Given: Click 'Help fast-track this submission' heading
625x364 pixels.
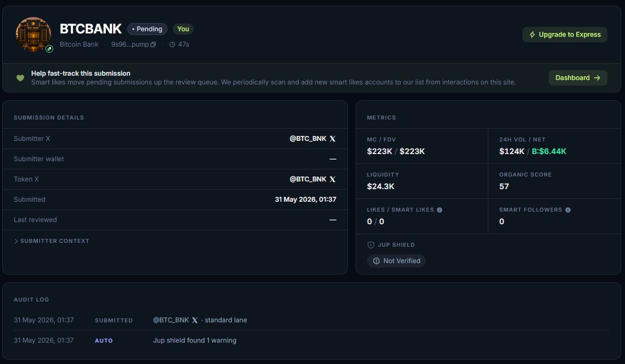Looking at the screenshot, I should [x=81, y=73].
